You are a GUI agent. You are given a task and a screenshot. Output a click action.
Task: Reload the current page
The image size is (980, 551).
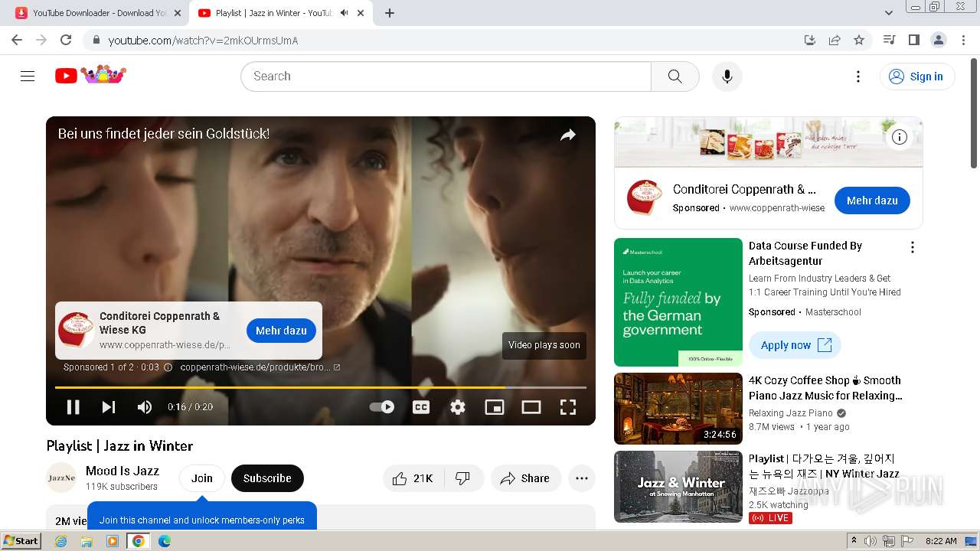tap(66, 40)
